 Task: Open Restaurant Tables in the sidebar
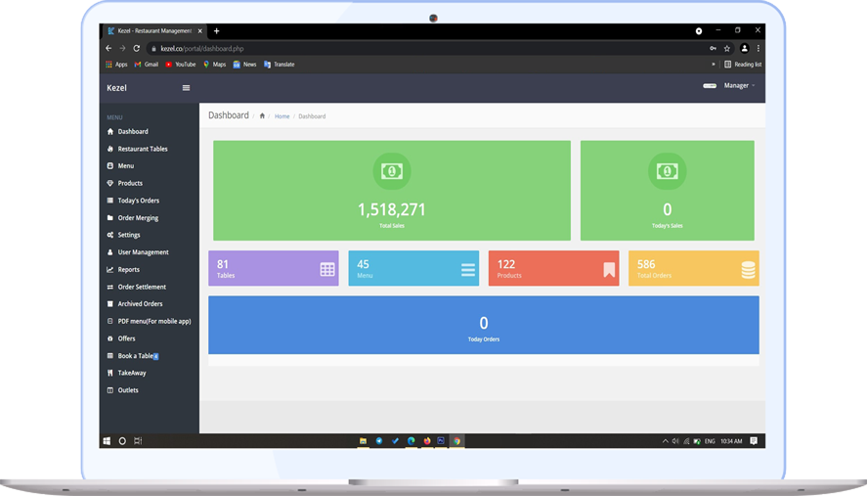click(x=143, y=149)
